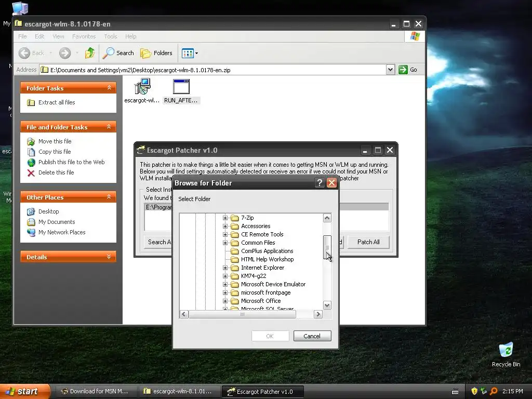Select the Microsoft Device Emulator folder

(273, 284)
